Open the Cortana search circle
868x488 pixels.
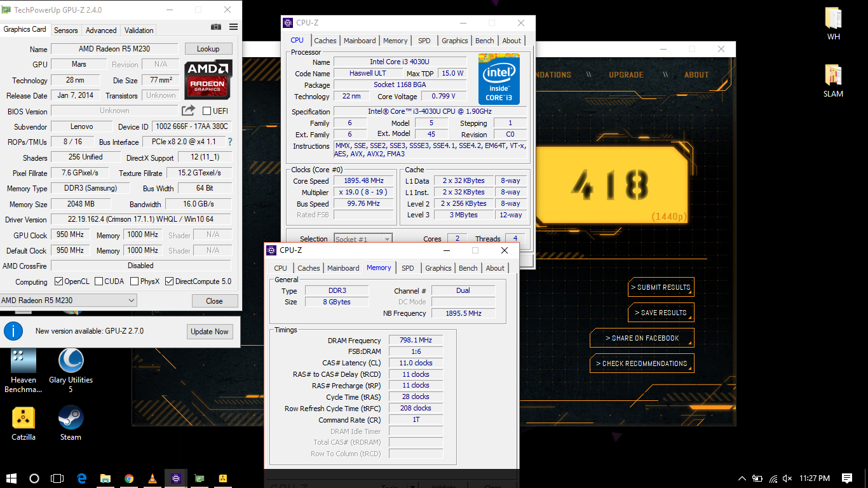point(34,478)
